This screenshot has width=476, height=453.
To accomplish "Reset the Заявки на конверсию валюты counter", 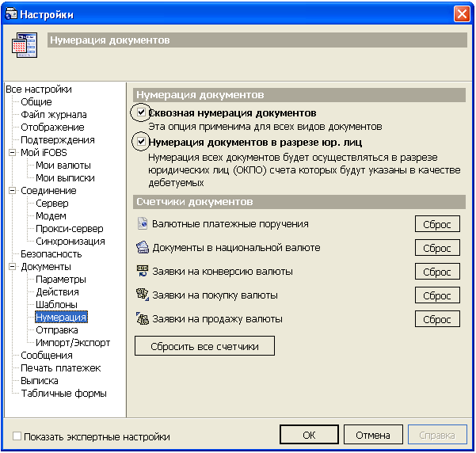I will coord(437,272).
